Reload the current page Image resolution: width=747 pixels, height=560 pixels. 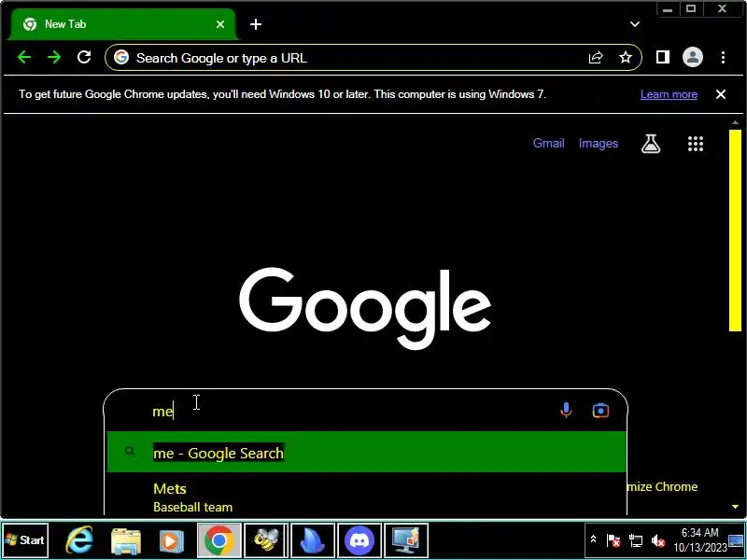[x=84, y=58]
